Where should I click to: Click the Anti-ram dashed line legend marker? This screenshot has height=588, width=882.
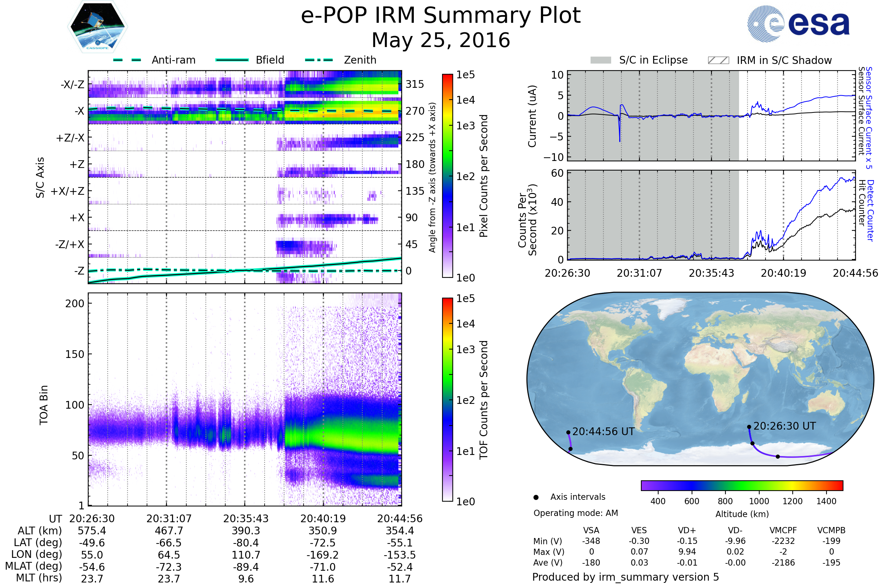(x=127, y=60)
